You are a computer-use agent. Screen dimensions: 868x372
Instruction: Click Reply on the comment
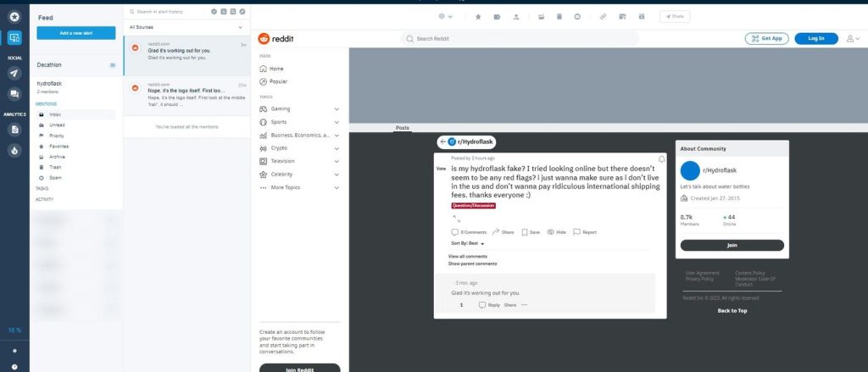pos(489,305)
